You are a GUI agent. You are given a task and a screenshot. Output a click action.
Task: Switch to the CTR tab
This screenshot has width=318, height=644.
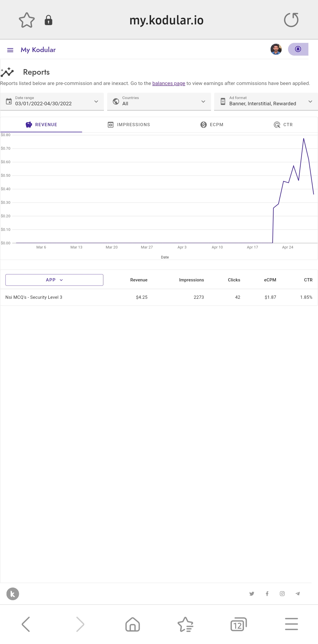click(x=283, y=125)
